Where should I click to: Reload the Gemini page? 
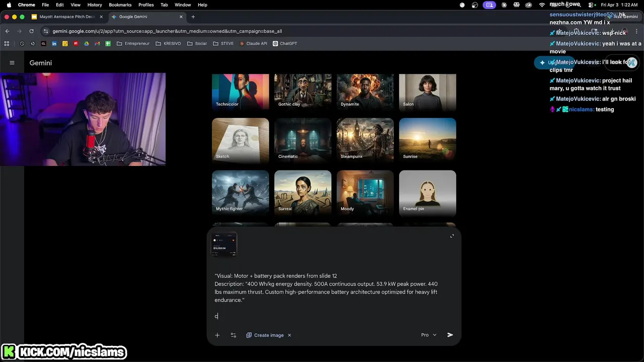click(31, 31)
